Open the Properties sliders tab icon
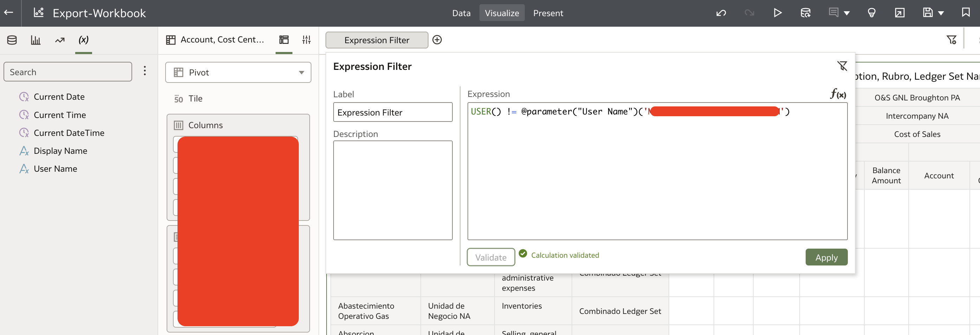Viewport: 980px width, 335px height. click(306, 40)
